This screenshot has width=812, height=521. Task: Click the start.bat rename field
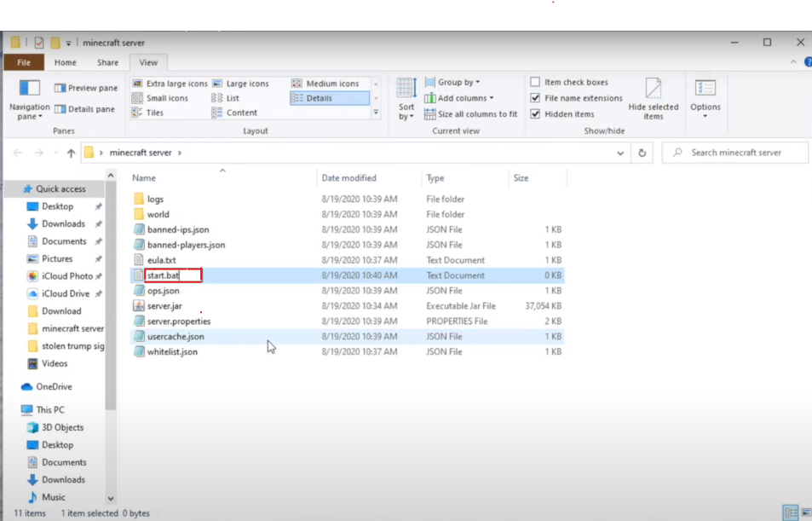(x=173, y=275)
